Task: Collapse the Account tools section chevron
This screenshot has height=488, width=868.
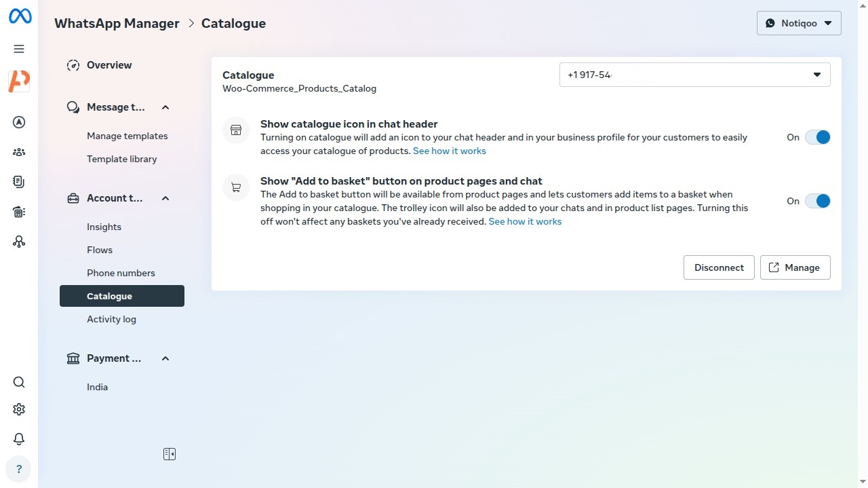Action: point(165,198)
